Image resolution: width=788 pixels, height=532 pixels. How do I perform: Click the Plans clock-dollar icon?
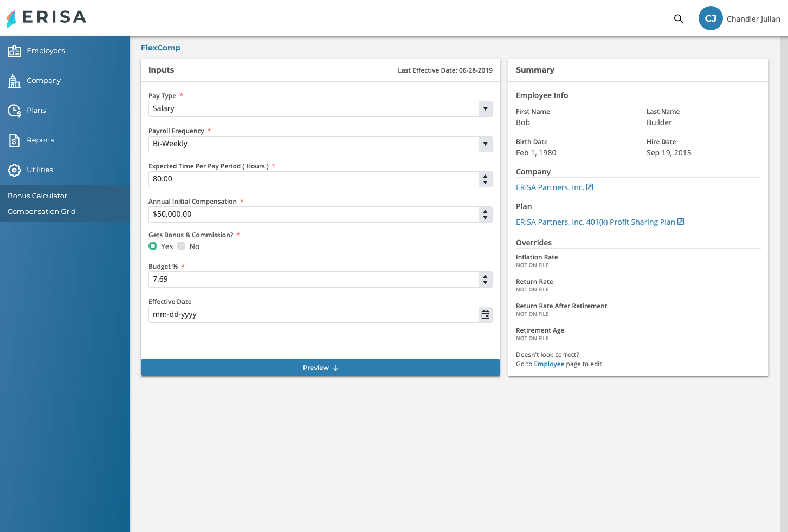pos(14,111)
